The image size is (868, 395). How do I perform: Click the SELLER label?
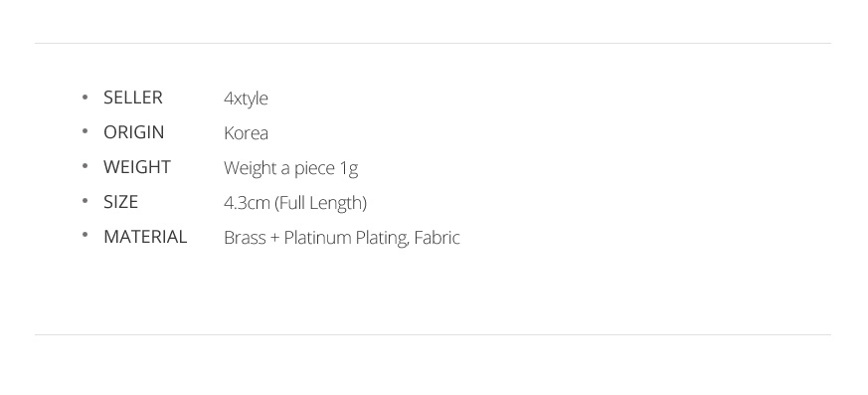pyautogui.click(x=133, y=98)
